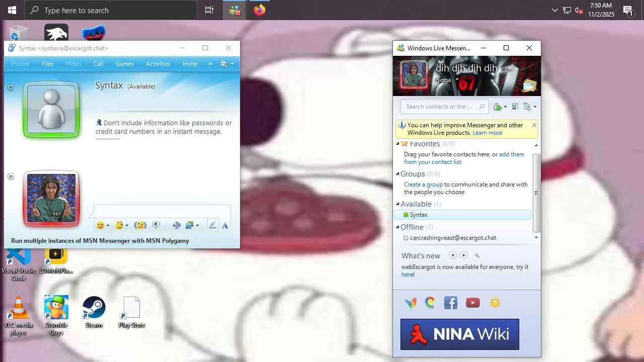Click the contact list scrollbar down arrow
Image resolution: width=644 pixels, height=362 pixels.
pos(536,238)
